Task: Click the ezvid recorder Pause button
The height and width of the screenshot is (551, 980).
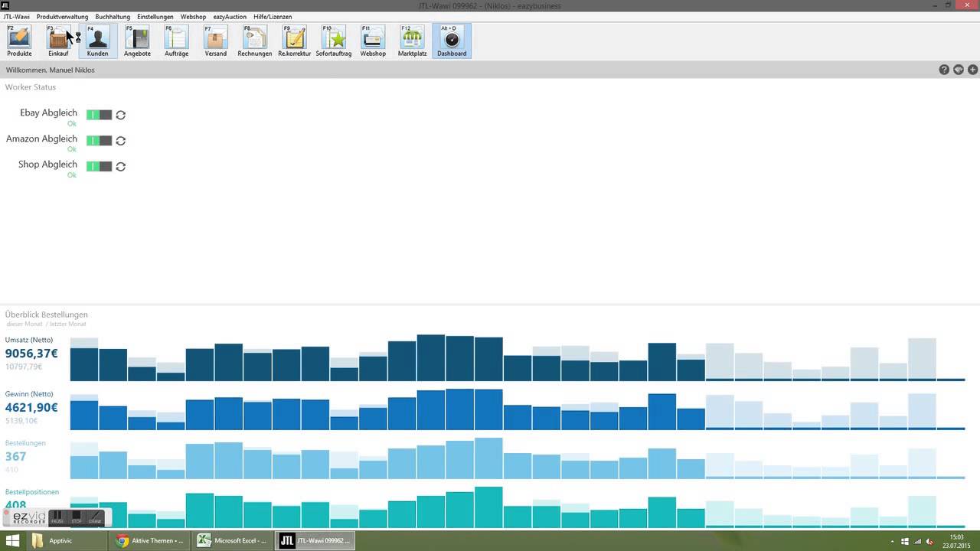Action: pos(57,518)
